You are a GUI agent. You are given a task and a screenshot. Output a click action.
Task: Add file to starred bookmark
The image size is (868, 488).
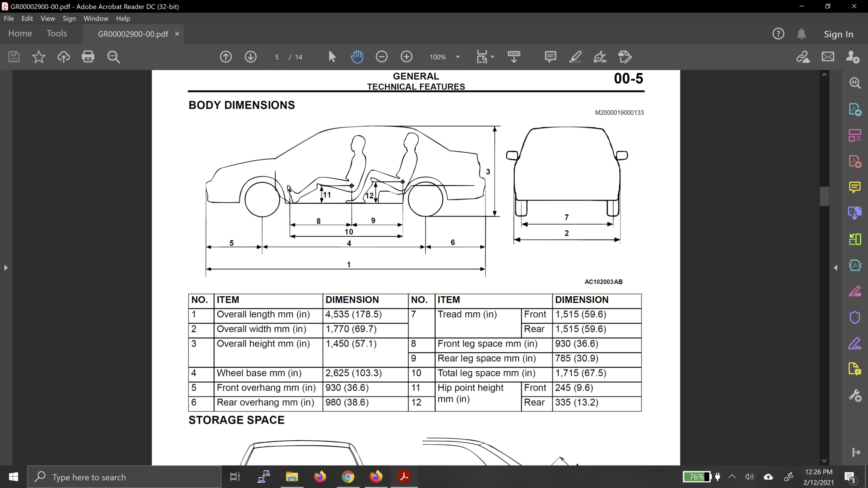tap(39, 57)
